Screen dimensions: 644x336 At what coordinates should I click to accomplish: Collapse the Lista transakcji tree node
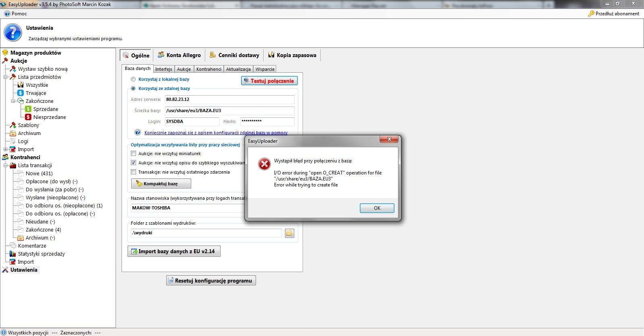6,165
